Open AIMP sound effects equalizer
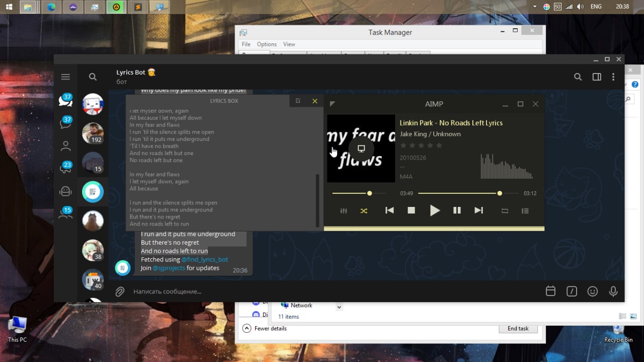 344,211
